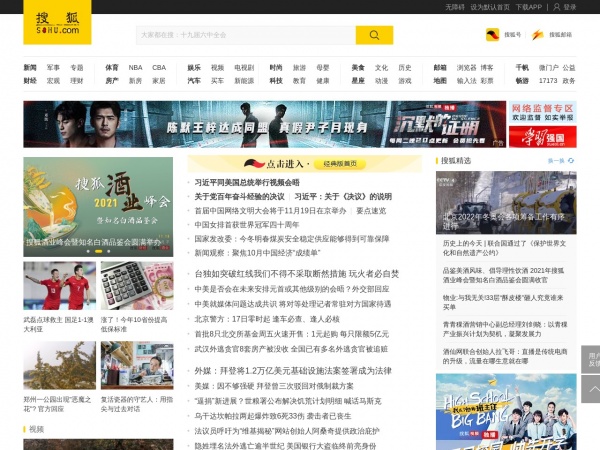Open the 17173 nav link

548,81
